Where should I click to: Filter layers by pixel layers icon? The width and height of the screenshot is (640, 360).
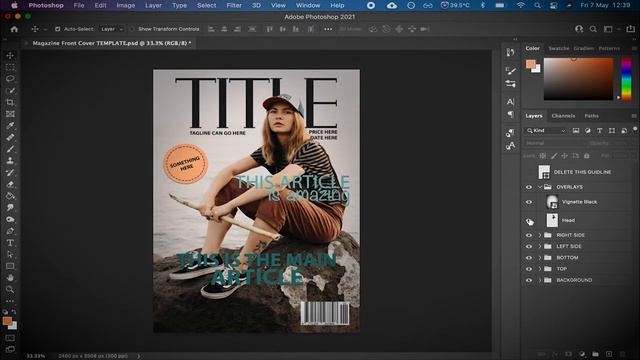click(576, 131)
